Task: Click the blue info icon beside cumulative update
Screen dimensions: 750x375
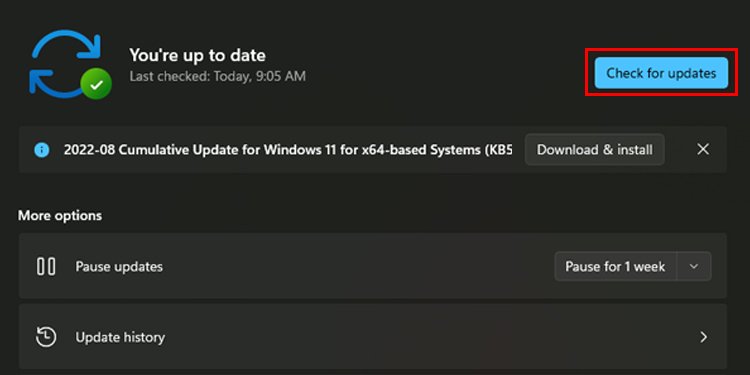Action: click(42, 150)
